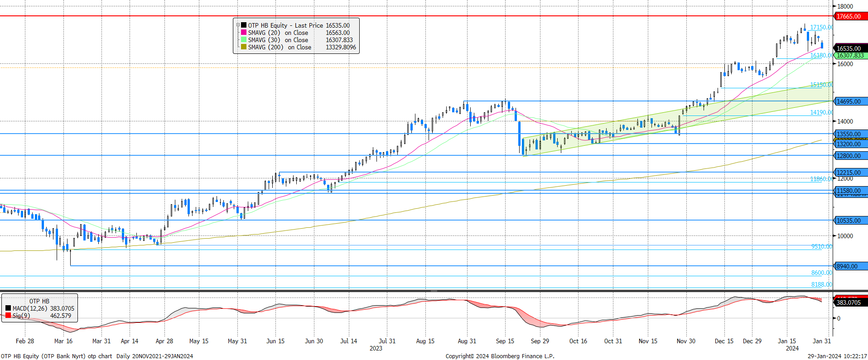Click the Dec 15 date axis label
Image resolution: width=868 pixels, height=360 pixels.
point(724,341)
